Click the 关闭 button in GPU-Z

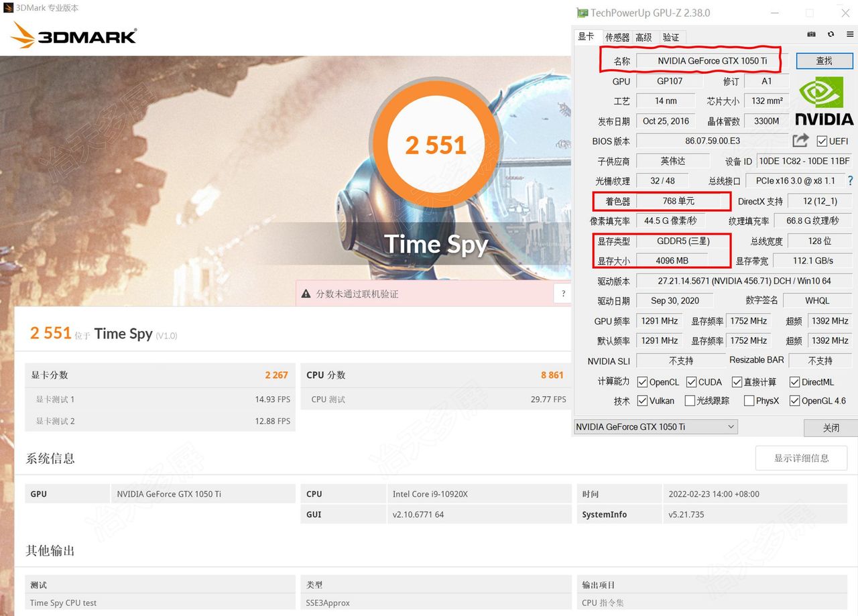831,428
